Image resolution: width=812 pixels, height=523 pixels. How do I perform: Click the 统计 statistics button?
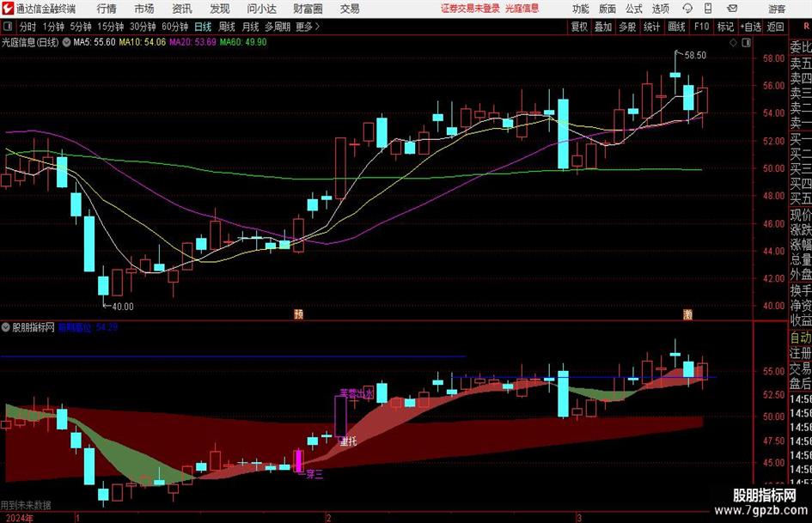[x=651, y=27]
